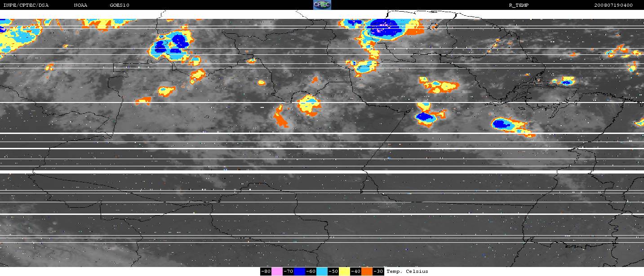
Task: Click the -80 legend value box
Action: point(266,272)
